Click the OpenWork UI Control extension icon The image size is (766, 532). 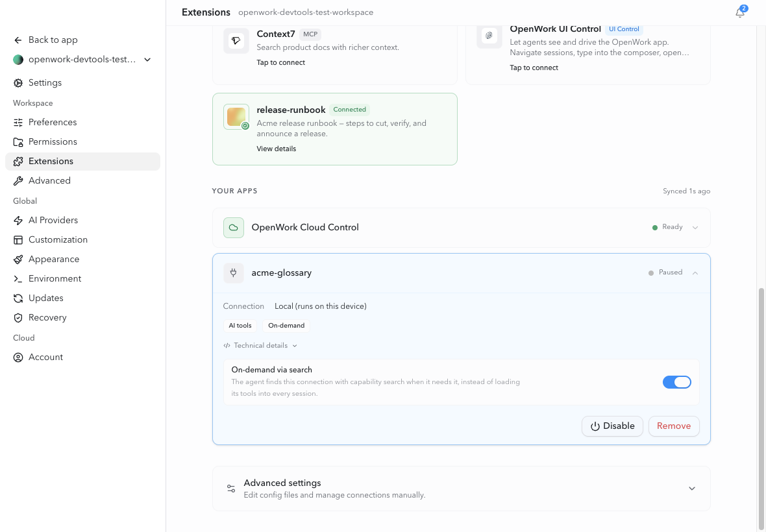[x=489, y=36]
